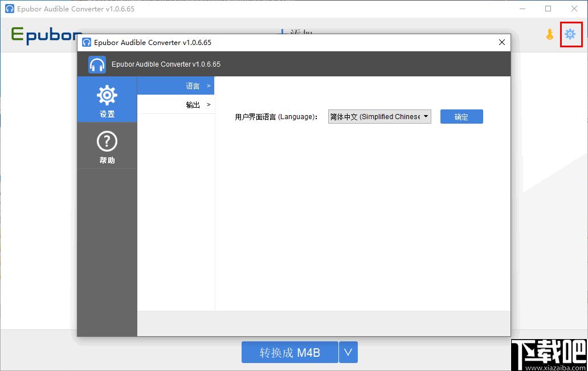This screenshot has width=588, height=371.
Task: Close the main Epubor window
Action: pos(574,9)
